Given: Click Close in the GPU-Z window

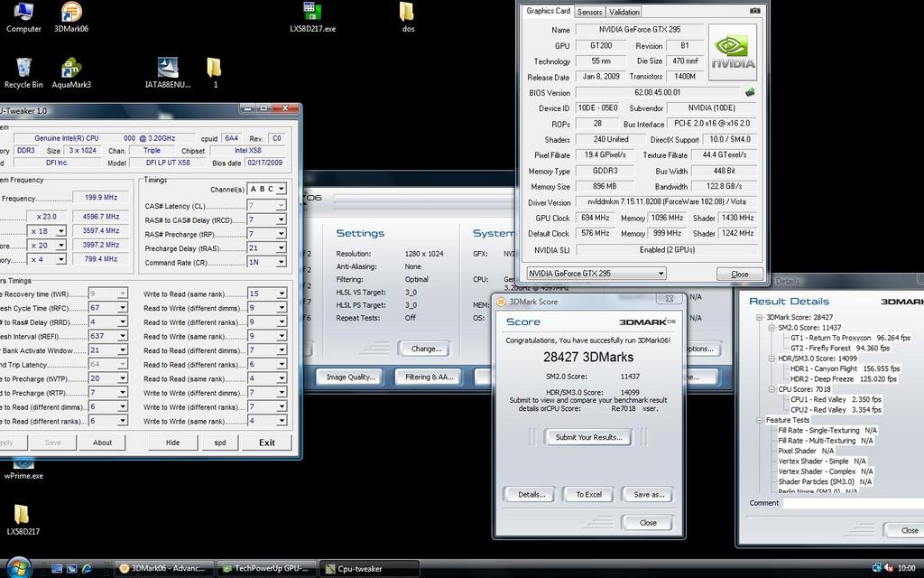Looking at the screenshot, I should 740,275.
